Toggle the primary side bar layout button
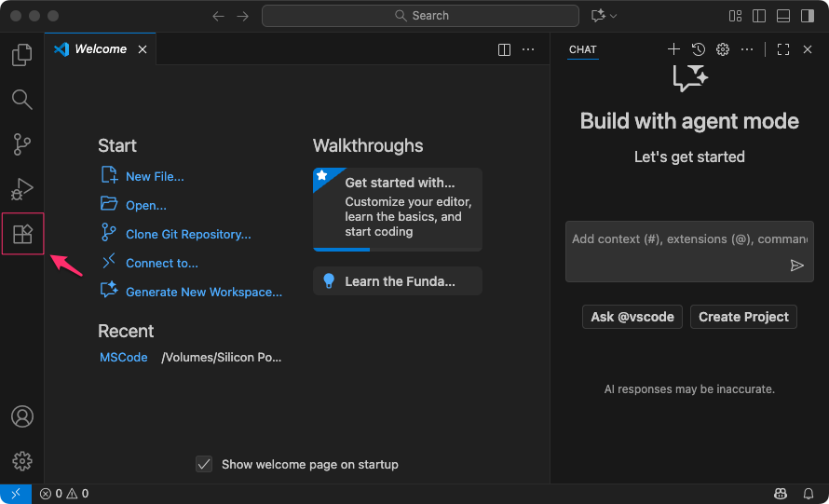 pos(759,16)
